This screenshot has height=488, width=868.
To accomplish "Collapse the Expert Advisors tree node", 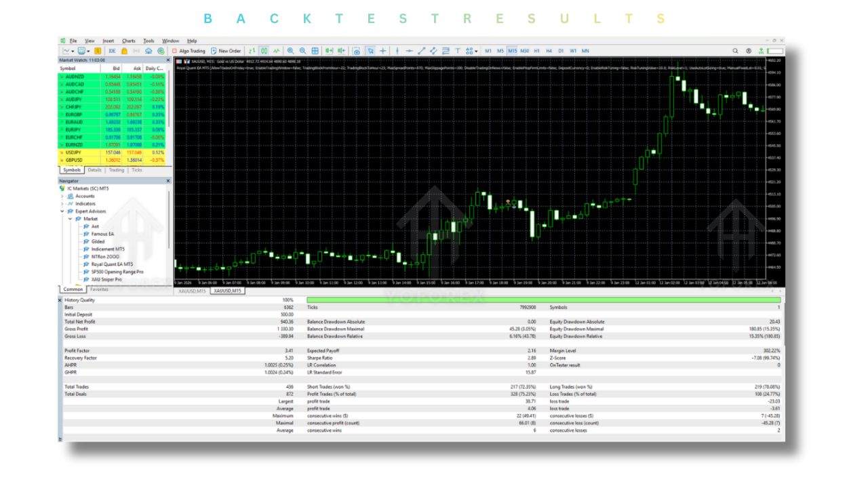I will click(x=62, y=211).
